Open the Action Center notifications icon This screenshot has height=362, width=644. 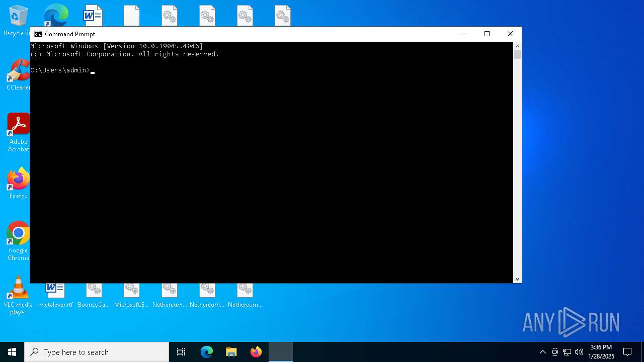pos(627,352)
